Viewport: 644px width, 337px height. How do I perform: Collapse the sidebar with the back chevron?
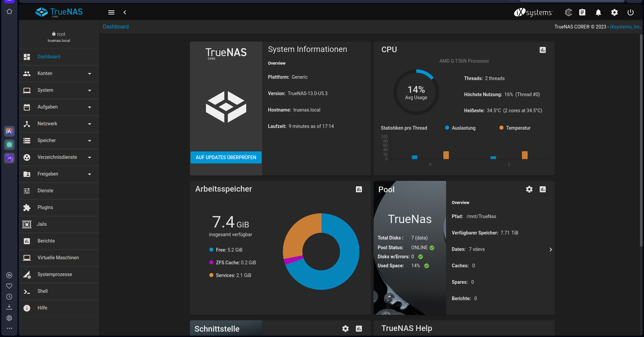point(125,12)
